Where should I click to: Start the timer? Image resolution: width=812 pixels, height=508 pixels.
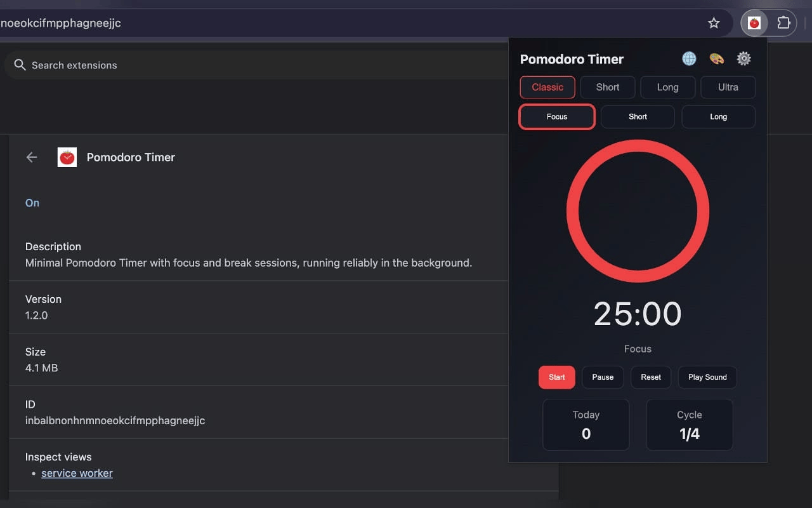click(x=557, y=377)
